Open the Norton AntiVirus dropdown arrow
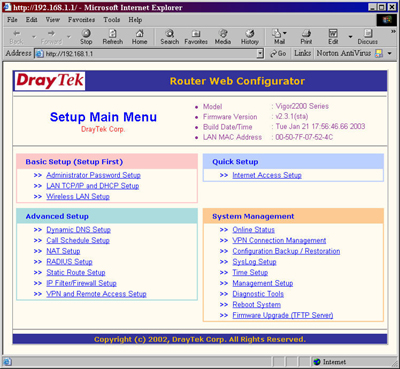The width and height of the screenshot is (400, 369). 389,53
